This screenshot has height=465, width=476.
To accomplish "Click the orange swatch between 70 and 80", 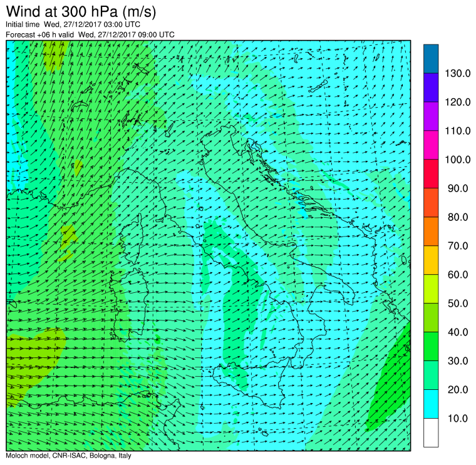I will 431,232.
